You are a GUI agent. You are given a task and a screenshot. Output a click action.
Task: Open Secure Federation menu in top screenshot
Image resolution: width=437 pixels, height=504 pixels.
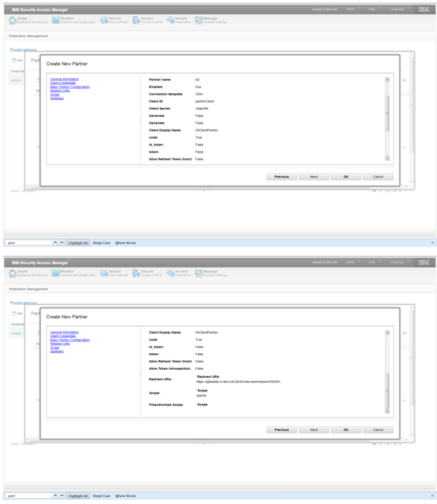tap(178, 20)
